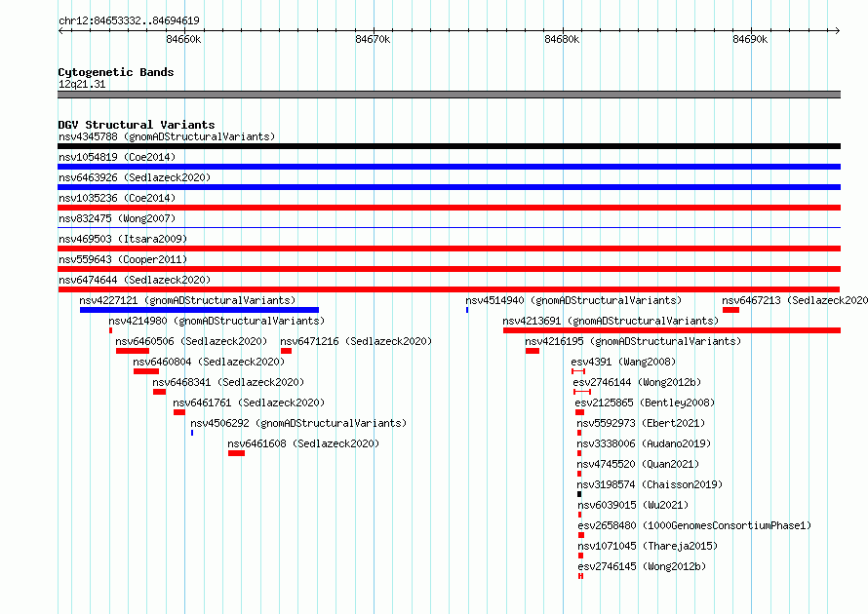Click the small blue glyph under nsv4506292
Image resolution: width=868 pixels, height=614 pixels.
coord(192,433)
